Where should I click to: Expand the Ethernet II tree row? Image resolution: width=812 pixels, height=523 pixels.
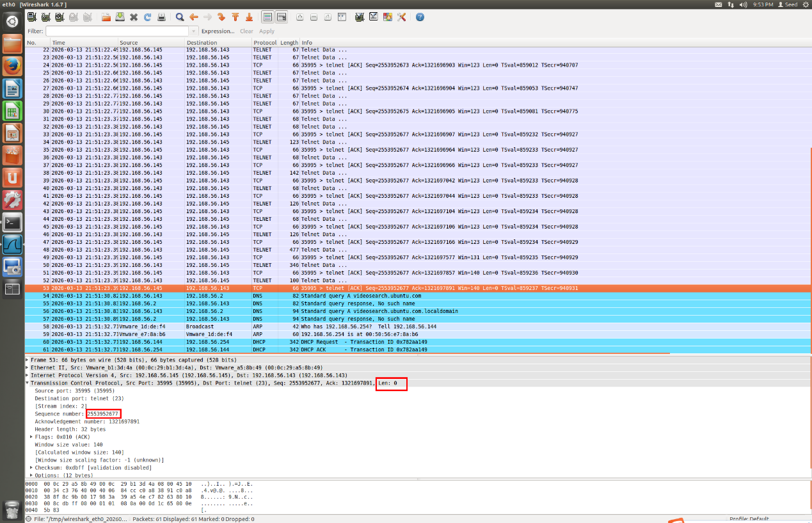tap(27, 367)
